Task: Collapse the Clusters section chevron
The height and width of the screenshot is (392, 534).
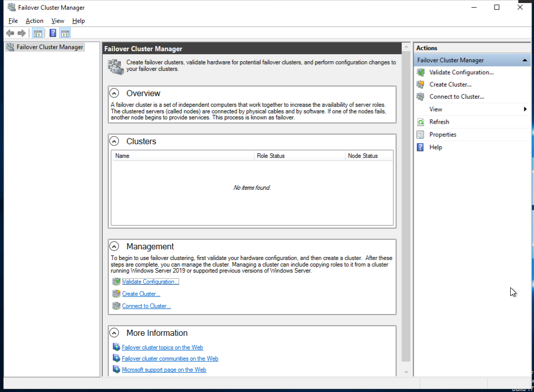Action: click(x=115, y=142)
